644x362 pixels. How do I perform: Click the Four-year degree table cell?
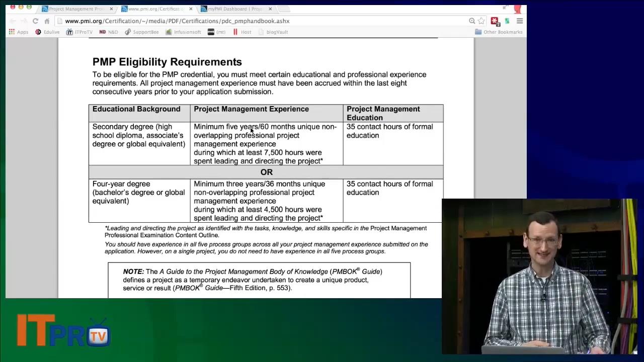point(139,201)
